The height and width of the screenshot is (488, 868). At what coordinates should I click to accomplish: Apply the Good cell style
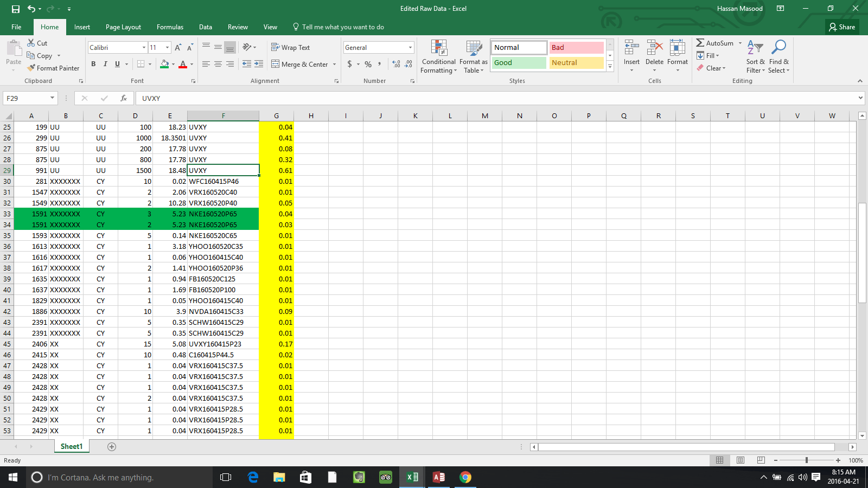click(519, 63)
